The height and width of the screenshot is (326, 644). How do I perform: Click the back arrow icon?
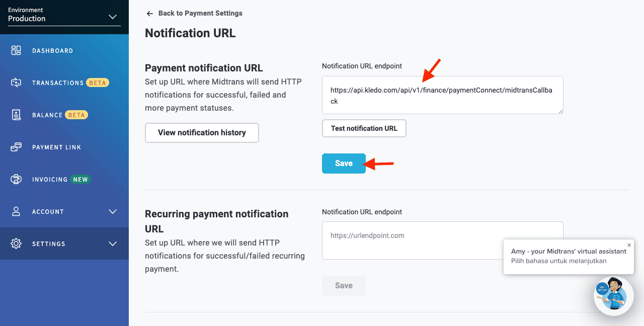point(149,13)
